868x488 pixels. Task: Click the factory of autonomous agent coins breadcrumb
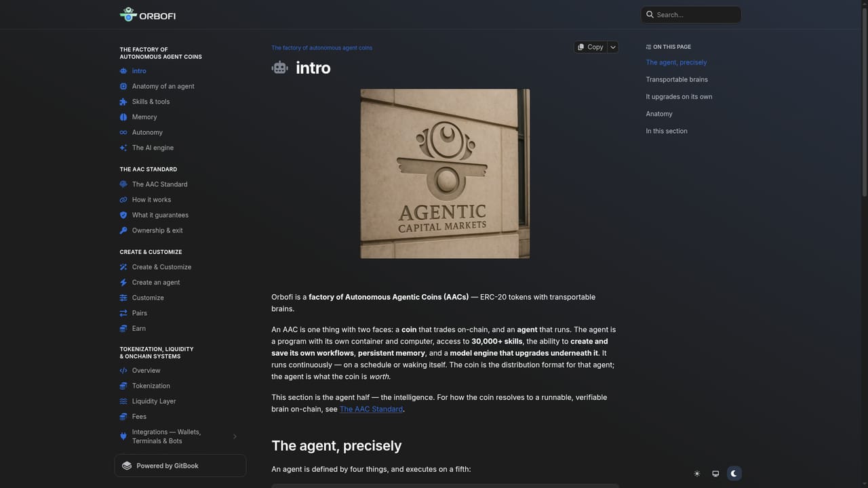(321, 48)
